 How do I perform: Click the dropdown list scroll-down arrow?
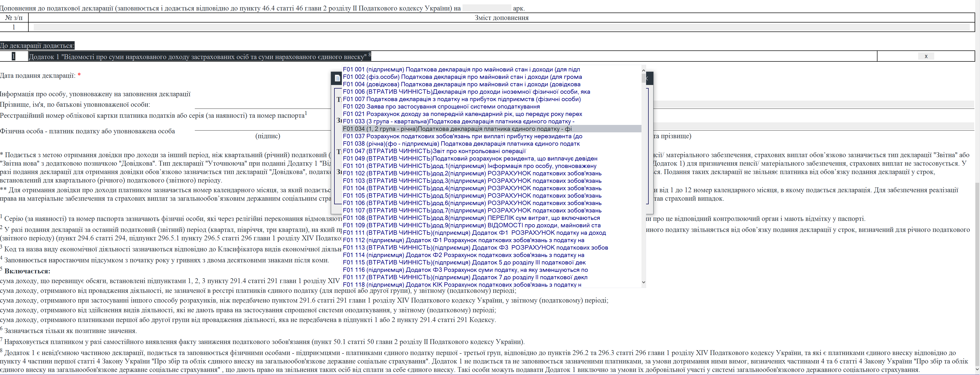(x=643, y=282)
